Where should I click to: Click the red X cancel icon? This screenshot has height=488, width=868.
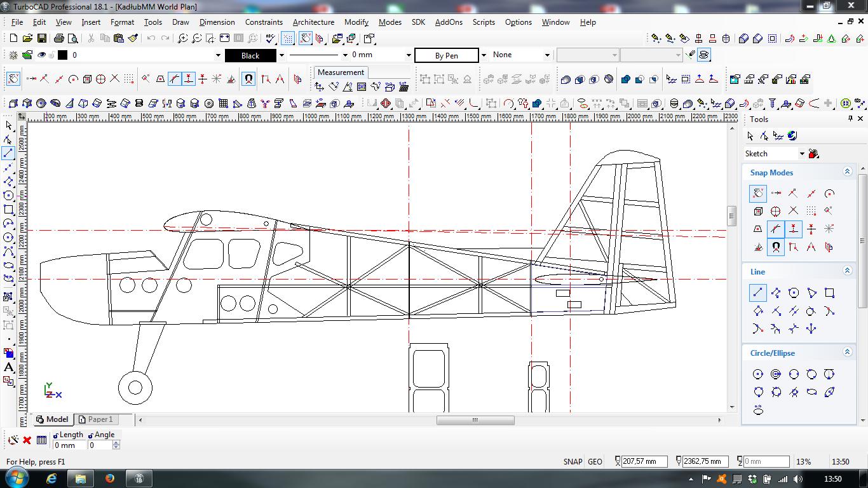pos(27,440)
